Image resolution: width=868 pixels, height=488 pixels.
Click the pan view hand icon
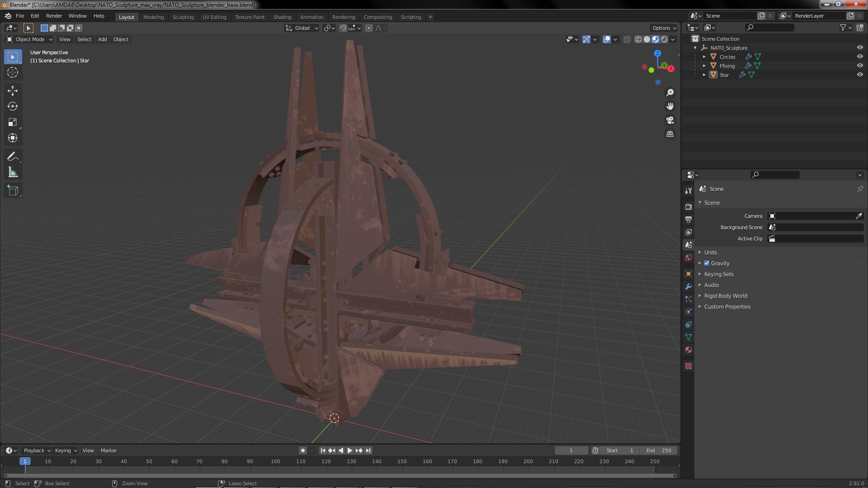coord(670,106)
